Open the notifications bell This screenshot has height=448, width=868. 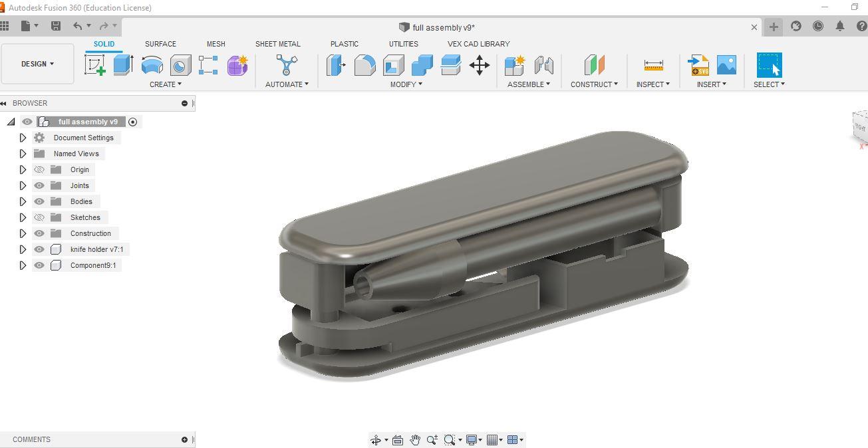click(x=840, y=26)
